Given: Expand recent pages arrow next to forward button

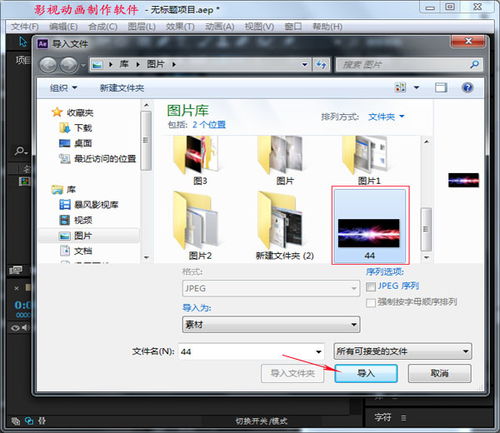Looking at the screenshot, I should 83,65.
